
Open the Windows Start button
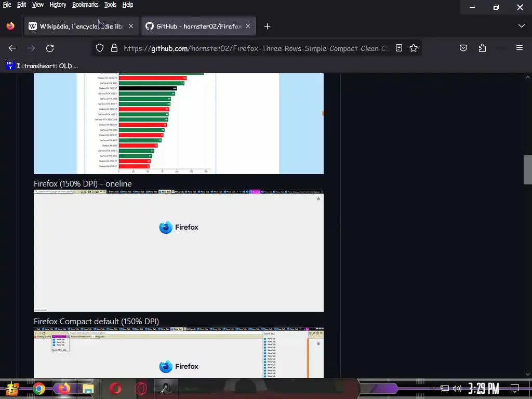click(12, 389)
